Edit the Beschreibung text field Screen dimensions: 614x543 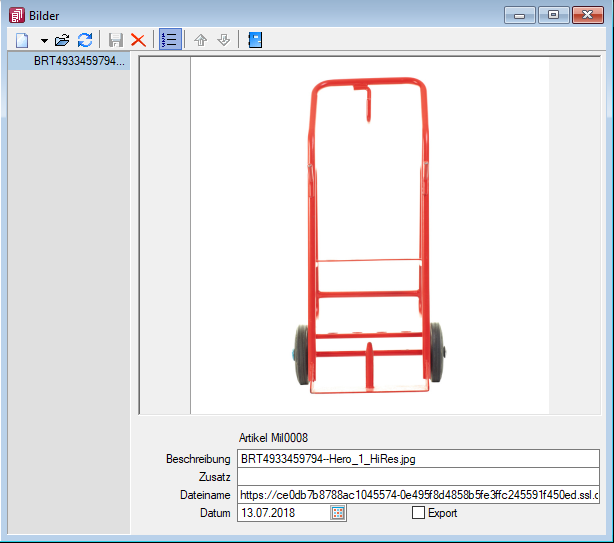418,458
